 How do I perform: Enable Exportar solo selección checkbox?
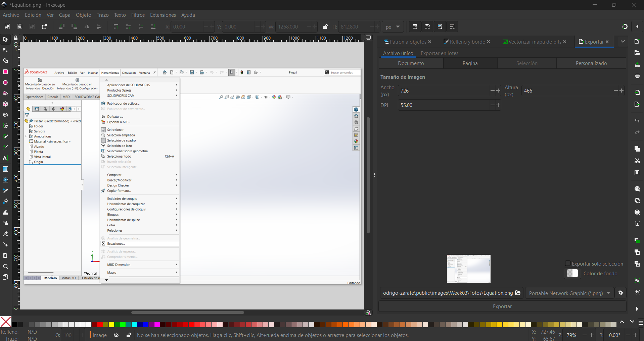click(x=568, y=264)
